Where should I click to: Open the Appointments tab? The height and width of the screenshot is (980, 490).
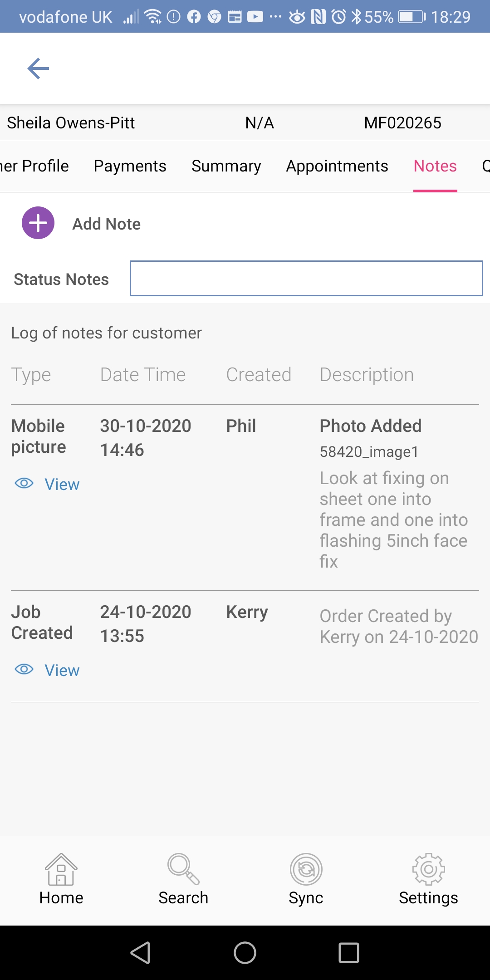click(x=337, y=166)
